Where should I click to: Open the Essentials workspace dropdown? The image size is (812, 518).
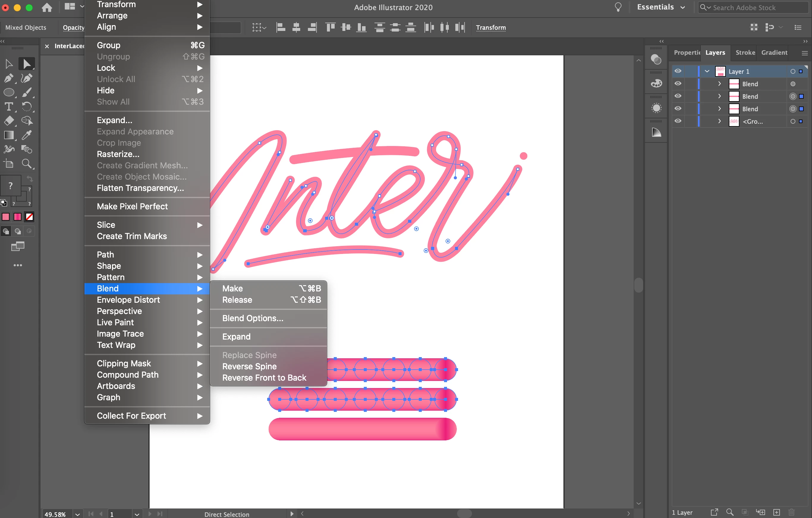[661, 7]
